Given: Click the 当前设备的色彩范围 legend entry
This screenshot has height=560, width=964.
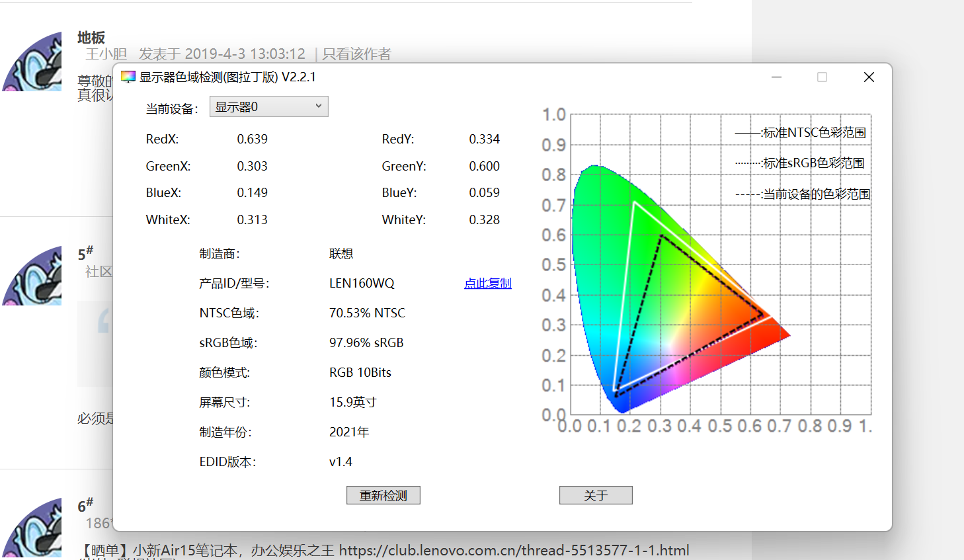Looking at the screenshot, I should (x=803, y=194).
